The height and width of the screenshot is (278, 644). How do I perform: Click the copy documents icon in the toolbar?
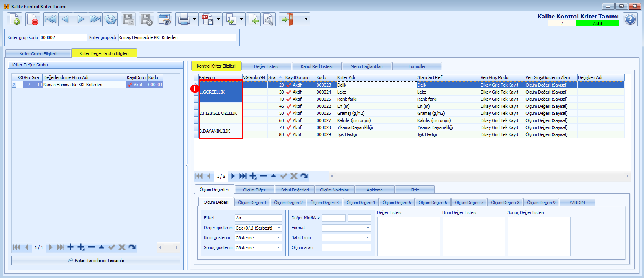[231, 19]
